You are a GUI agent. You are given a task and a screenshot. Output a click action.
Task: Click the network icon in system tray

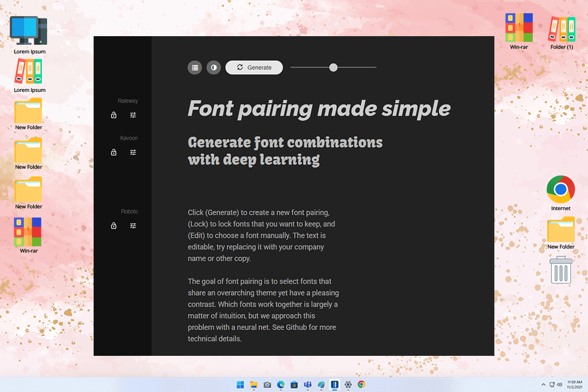click(x=552, y=385)
